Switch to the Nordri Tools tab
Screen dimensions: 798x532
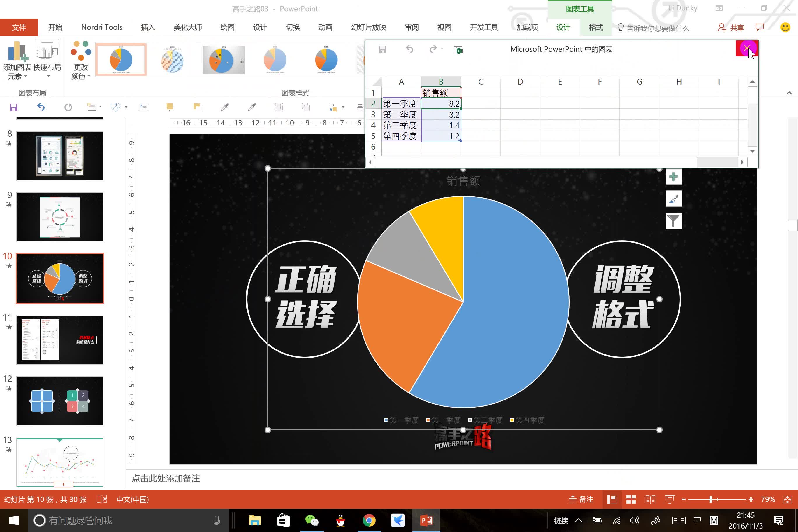102,27
